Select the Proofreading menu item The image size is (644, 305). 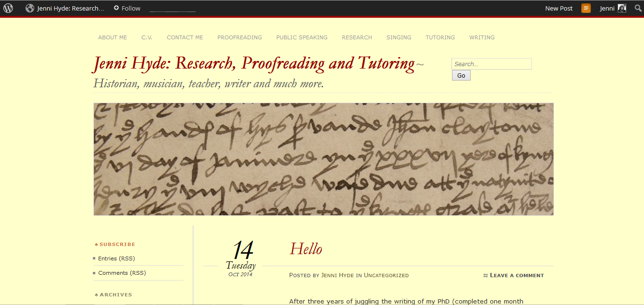point(239,37)
